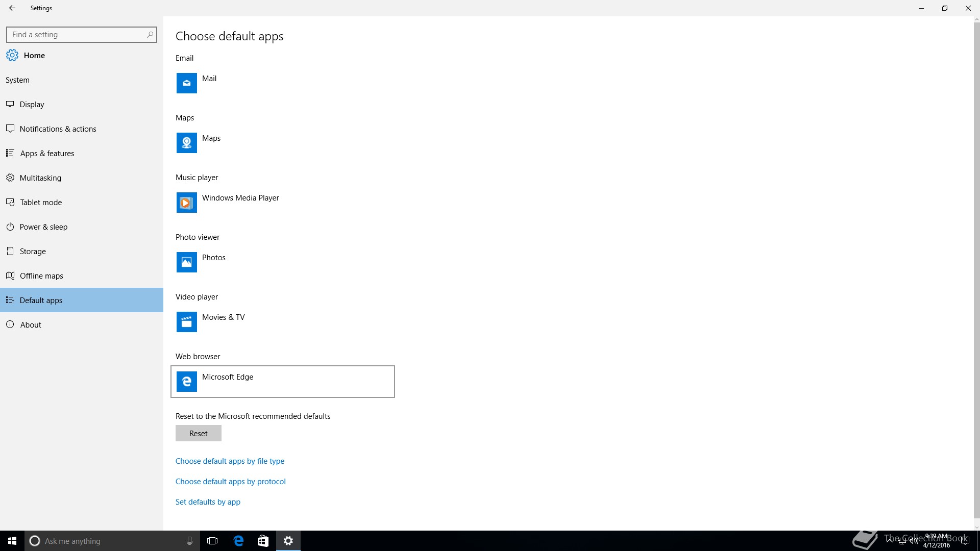
Task: Click the Photos app icon
Action: click(187, 262)
